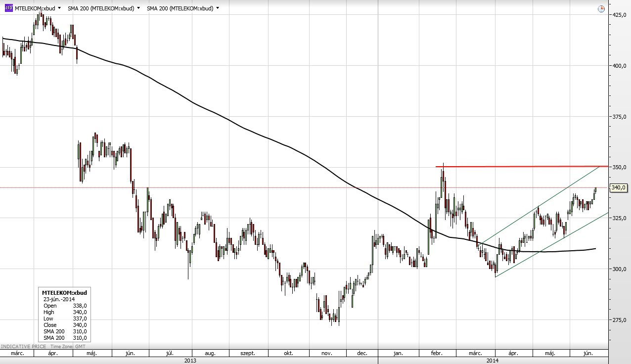Click the 325,0 price axis label
Viewport: 631px width, 364px height.
click(x=619, y=218)
